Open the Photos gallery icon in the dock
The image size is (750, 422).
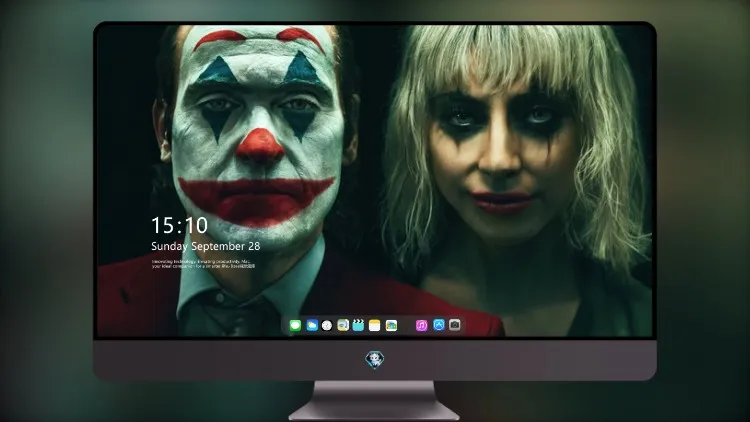click(391, 325)
